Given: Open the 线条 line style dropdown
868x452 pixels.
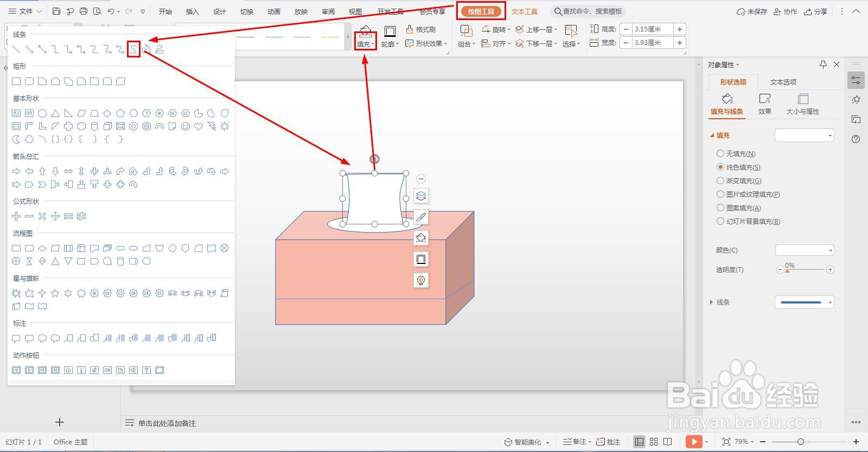Looking at the screenshot, I should pyautogui.click(x=805, y=302).
